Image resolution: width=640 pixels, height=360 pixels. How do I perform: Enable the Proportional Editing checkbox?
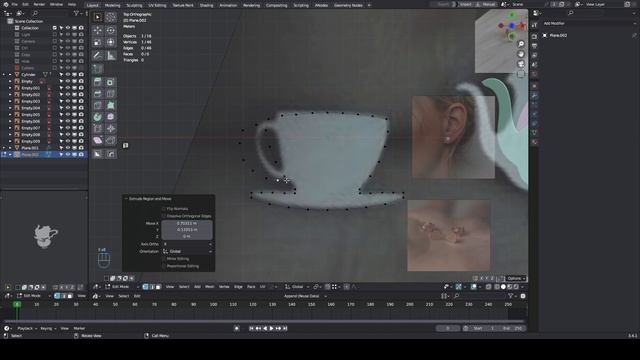click(164, 266)
